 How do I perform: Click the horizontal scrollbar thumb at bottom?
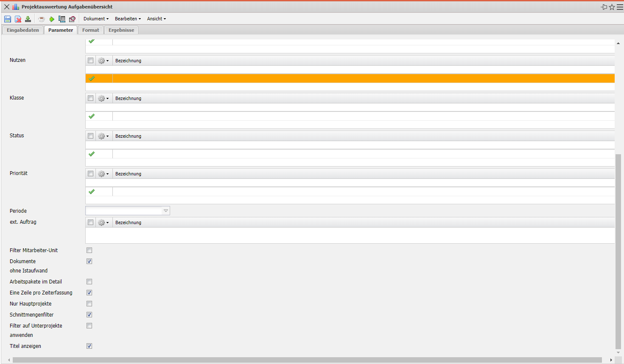307,360
